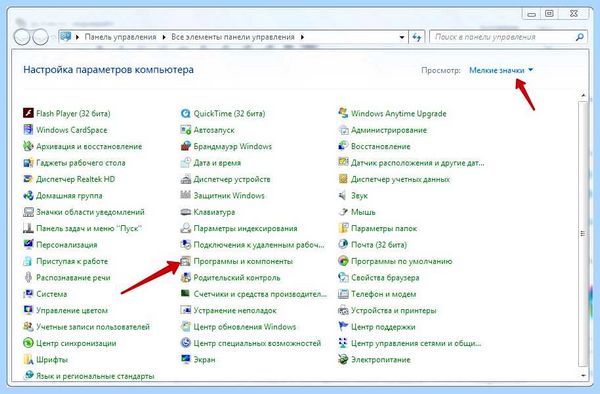Open the Учетные записи пользователей link
The image size is (600, 394).
pyautogui.click(x=93, y=327)
